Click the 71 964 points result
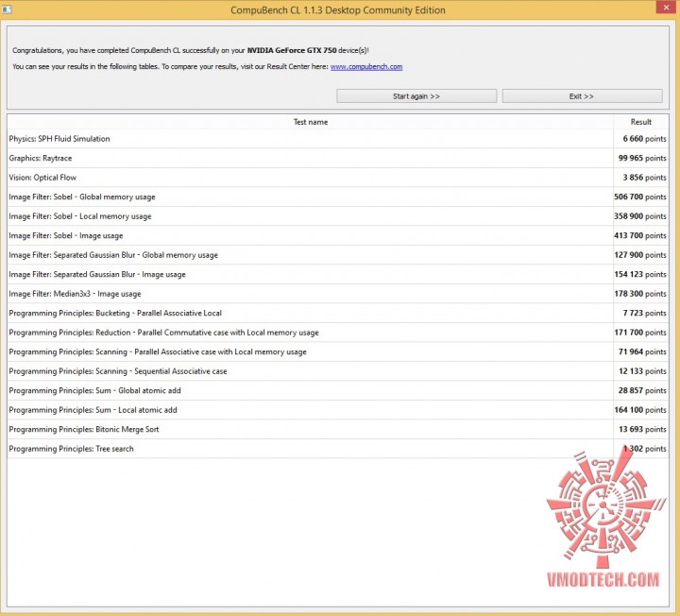Screen dimensions: 680x616 642,351
